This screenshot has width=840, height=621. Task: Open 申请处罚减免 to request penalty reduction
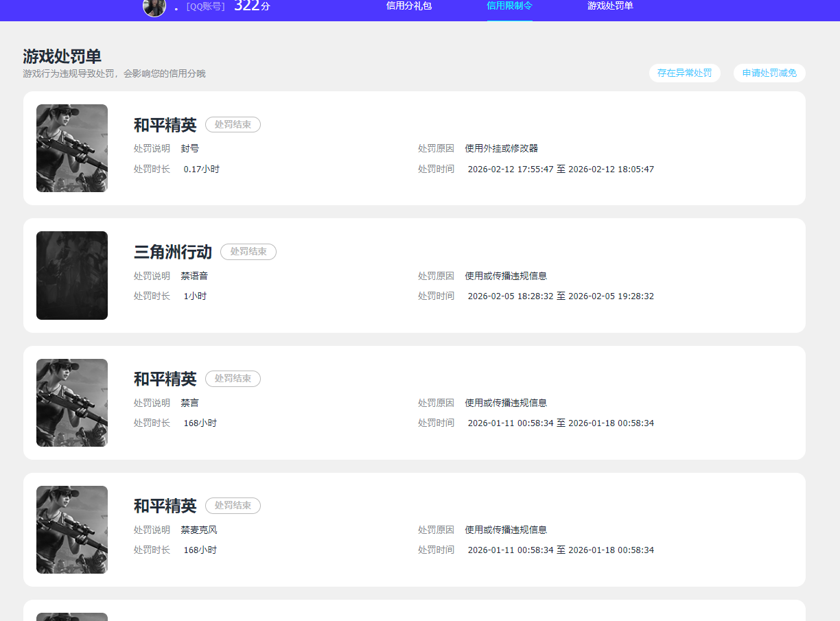point(769,73)
